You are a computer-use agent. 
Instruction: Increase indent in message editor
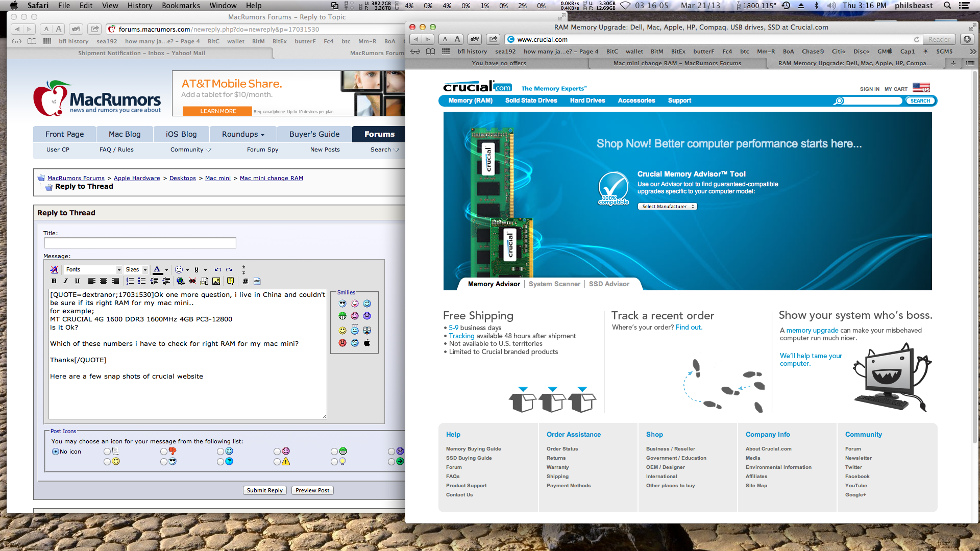(x=166, y=281)
